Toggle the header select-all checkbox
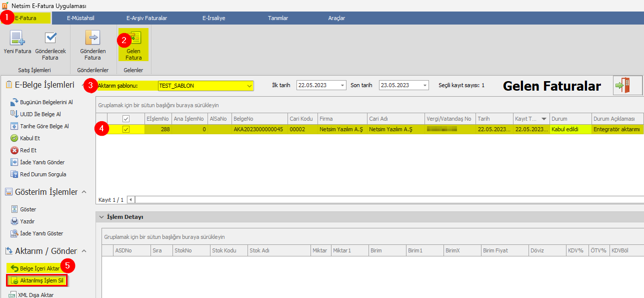Viewport: 644px width, 298px height. coord(126,119)
